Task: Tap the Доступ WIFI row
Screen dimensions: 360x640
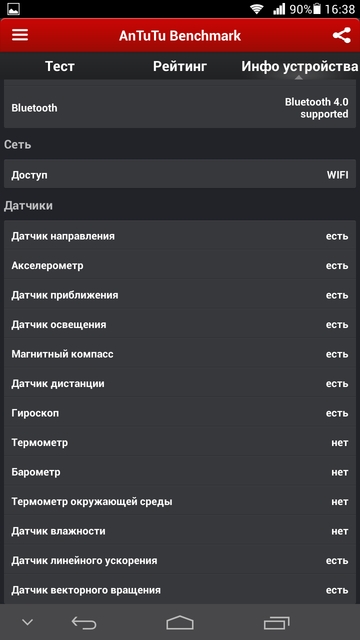Action: (180, 175)
